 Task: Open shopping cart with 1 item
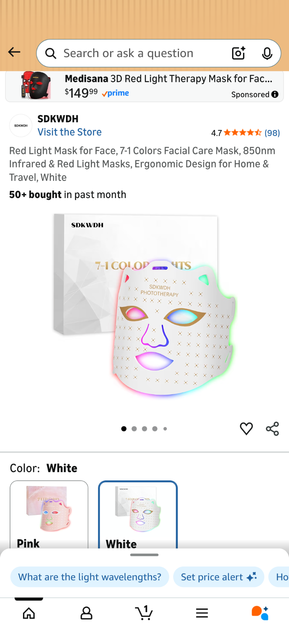[x=144, y=612]
